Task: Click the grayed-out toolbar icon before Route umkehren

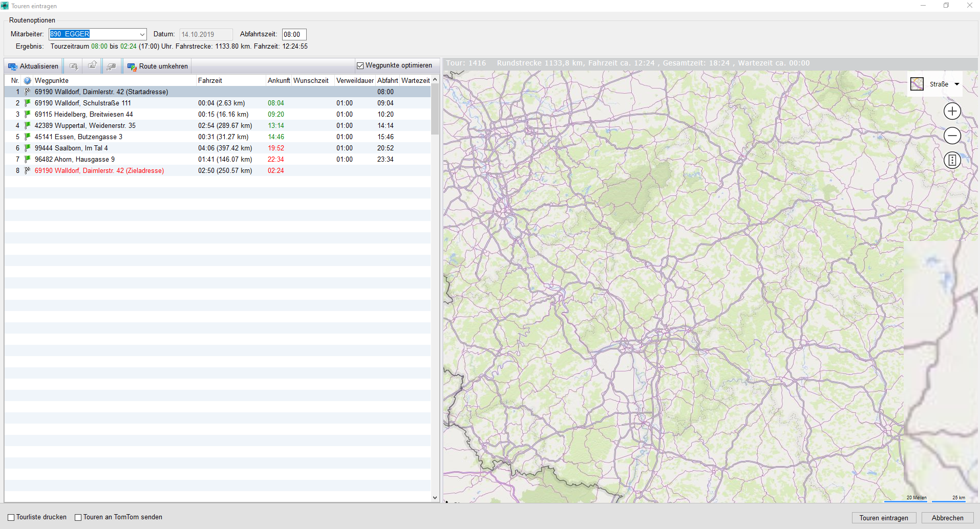Action: click(111, 66)
